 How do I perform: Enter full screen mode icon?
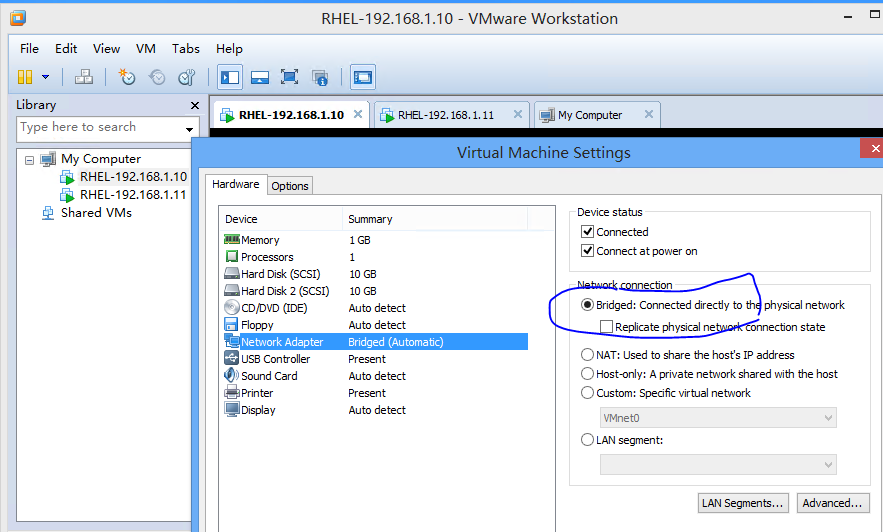pos(289,77)
